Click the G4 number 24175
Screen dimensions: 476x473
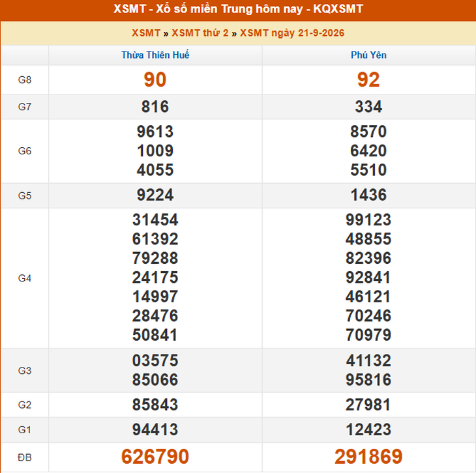(x=155, y=278)
